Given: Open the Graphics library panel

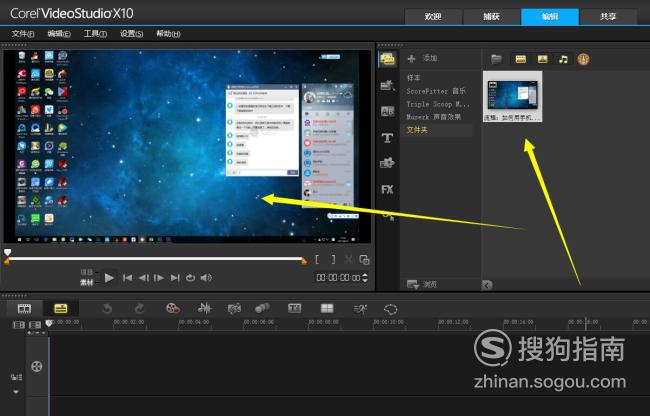Looking at the screenshot, I should click(x=387, y=163).
